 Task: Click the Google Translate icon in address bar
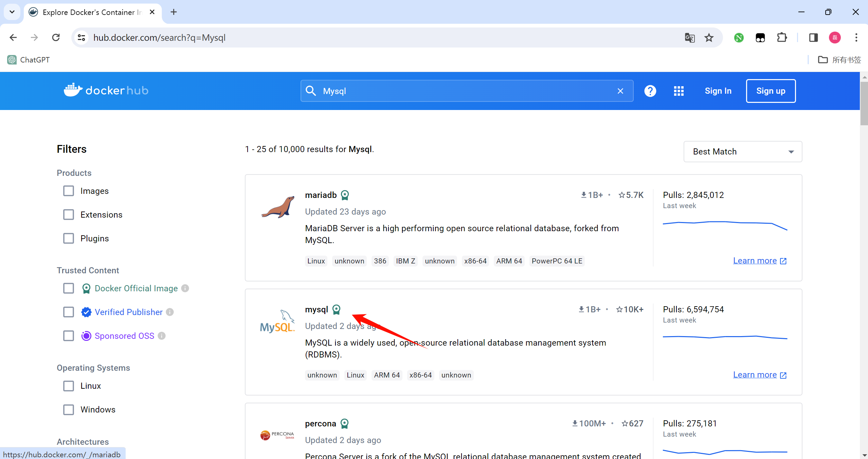689,37
